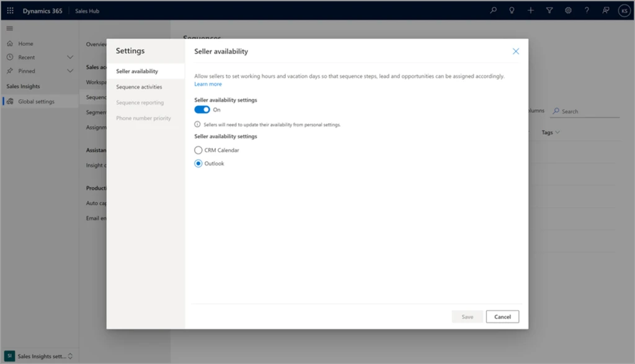Click the plus icon to create new item
This screenshot has height=364, width=635.
(530, 10)
